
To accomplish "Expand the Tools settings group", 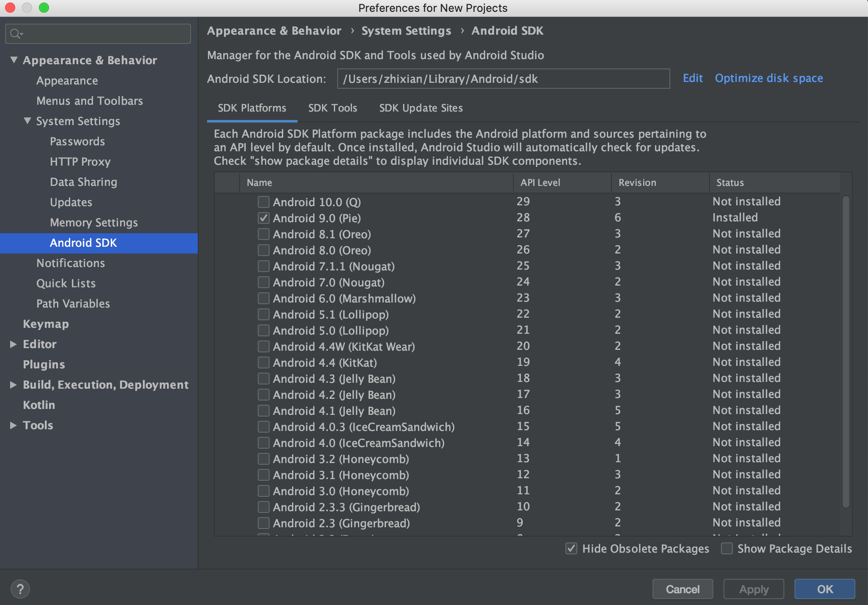I will 13,425.
